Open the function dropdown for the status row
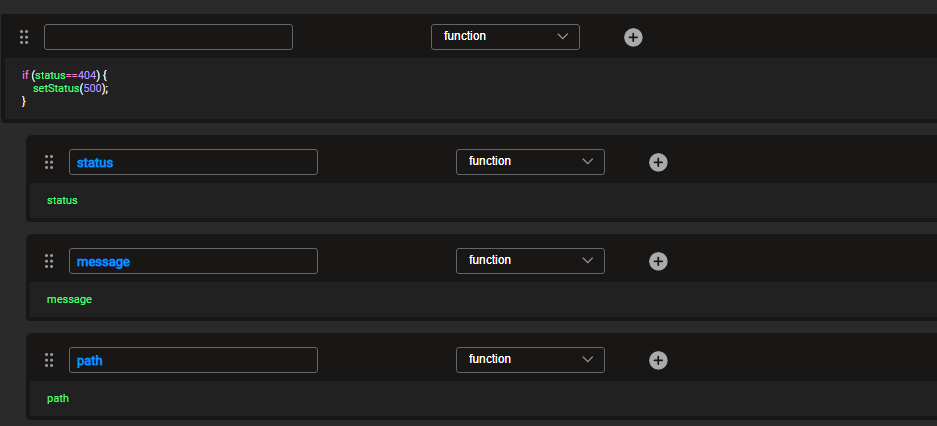 pos(530,162)
